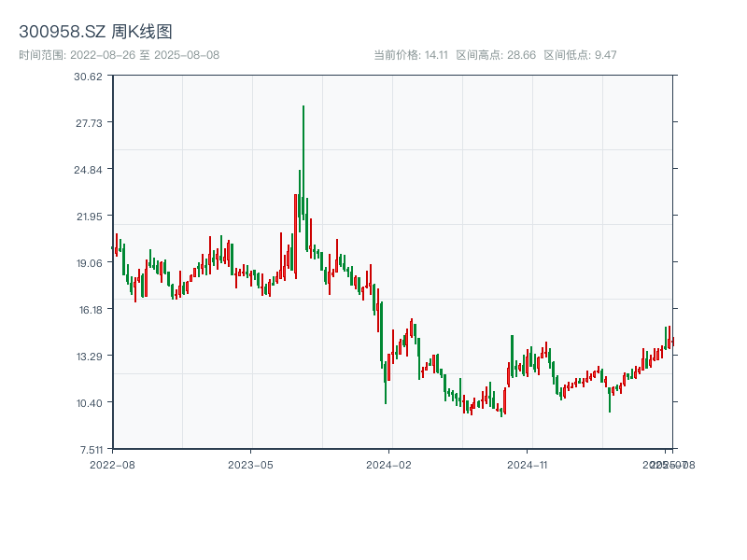747x560 pixels.
Task: Click the 21.95 y-axis label
Action: (89, 217)
